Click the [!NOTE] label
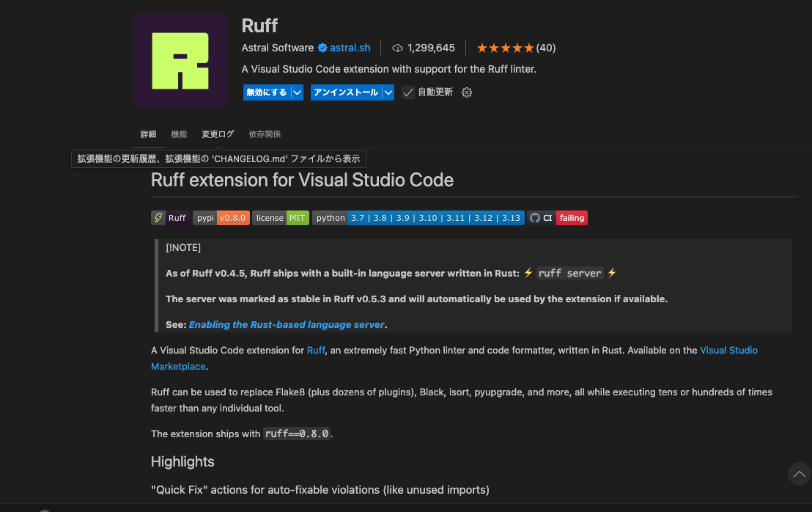Screen dimensions: 812x512 click(x=183, y=248)
